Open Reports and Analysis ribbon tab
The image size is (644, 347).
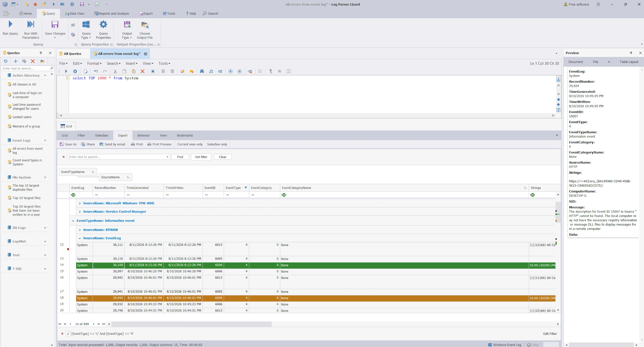(111, 14)
